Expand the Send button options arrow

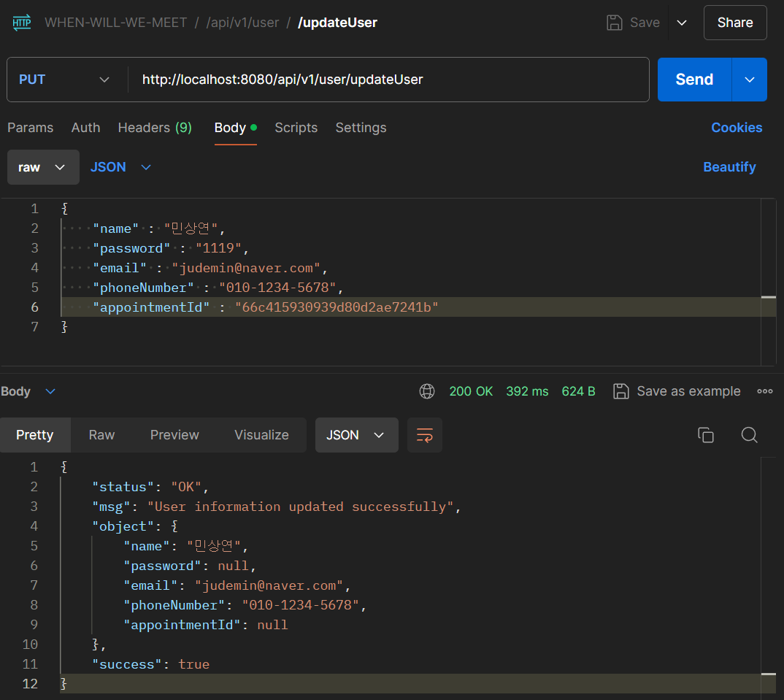(750, 80)
